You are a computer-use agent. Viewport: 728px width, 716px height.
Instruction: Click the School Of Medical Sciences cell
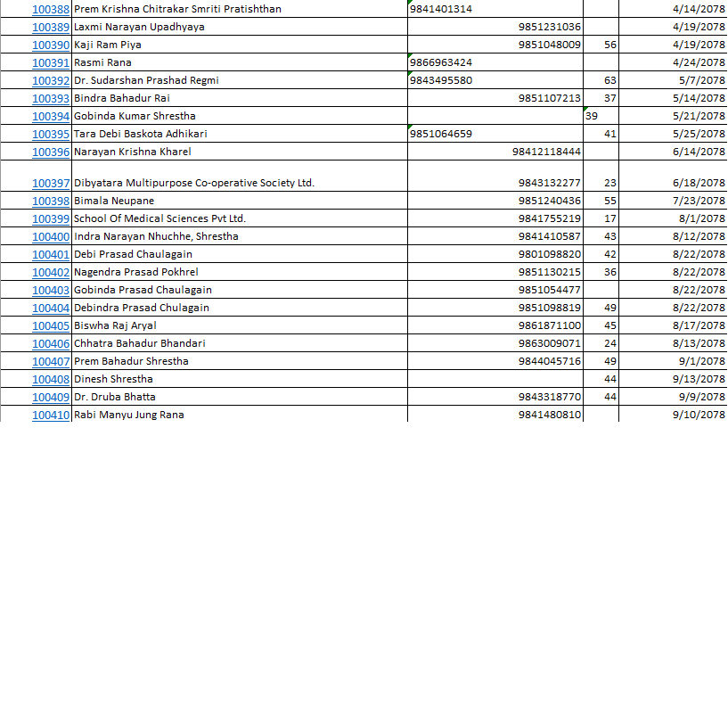(x=160, y=218)
